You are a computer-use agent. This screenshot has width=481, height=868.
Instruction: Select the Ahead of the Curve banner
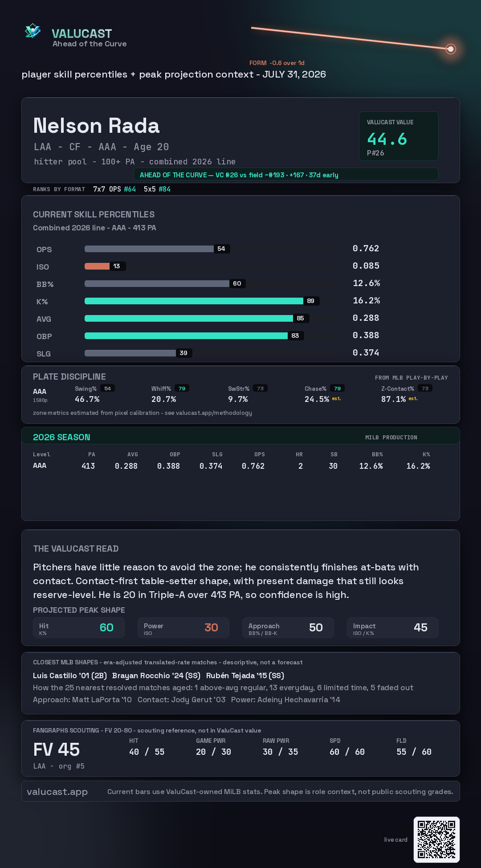(286, 175)
